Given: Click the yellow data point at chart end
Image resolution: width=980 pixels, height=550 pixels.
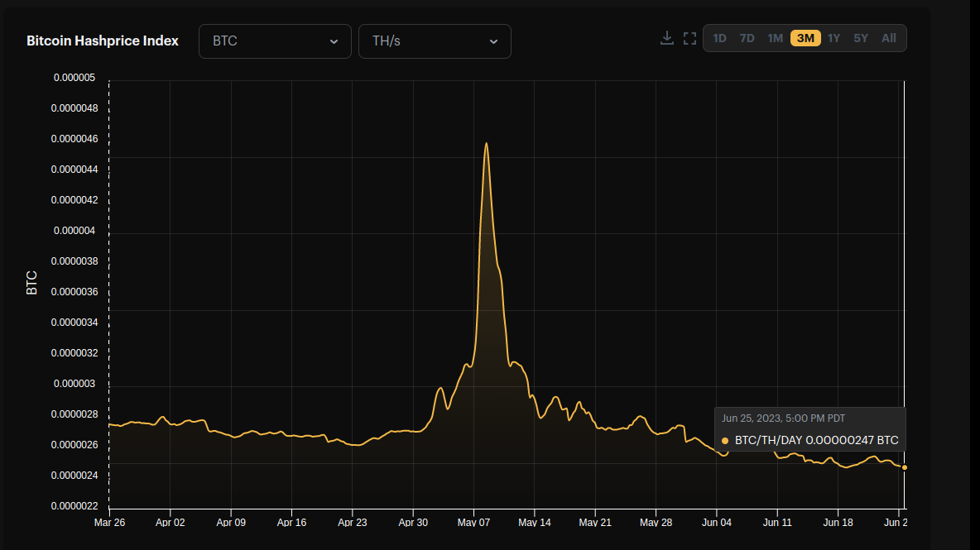Looking at the screenshot, I should point(905,467).
